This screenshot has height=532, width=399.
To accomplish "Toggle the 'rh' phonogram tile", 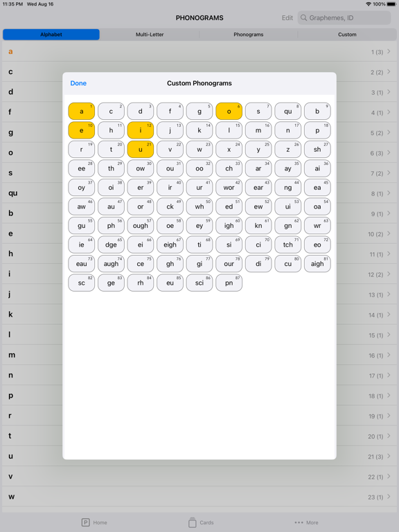I will [x=141, y=283].
